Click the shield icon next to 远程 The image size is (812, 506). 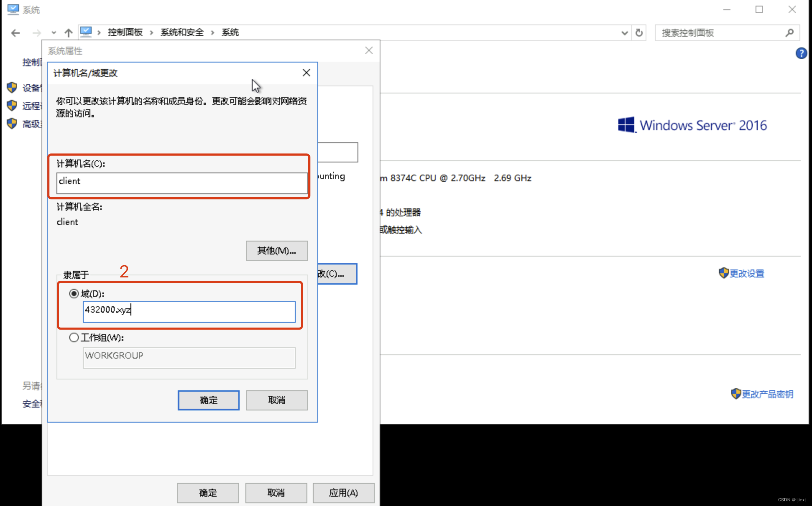coord(12,105)
